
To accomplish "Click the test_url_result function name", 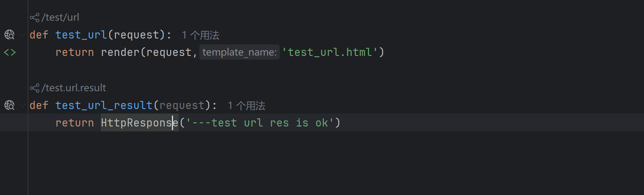I will tap(104, 105).
